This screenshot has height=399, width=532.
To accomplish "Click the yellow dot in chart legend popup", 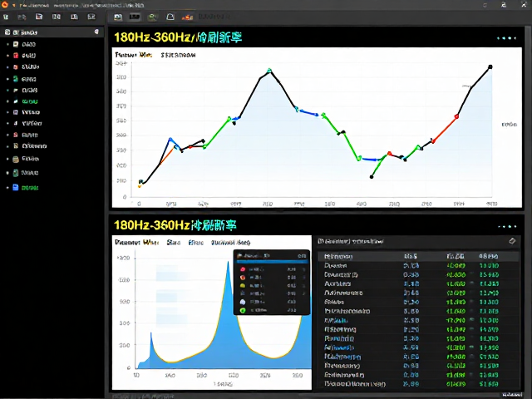I will pos(243,286).
